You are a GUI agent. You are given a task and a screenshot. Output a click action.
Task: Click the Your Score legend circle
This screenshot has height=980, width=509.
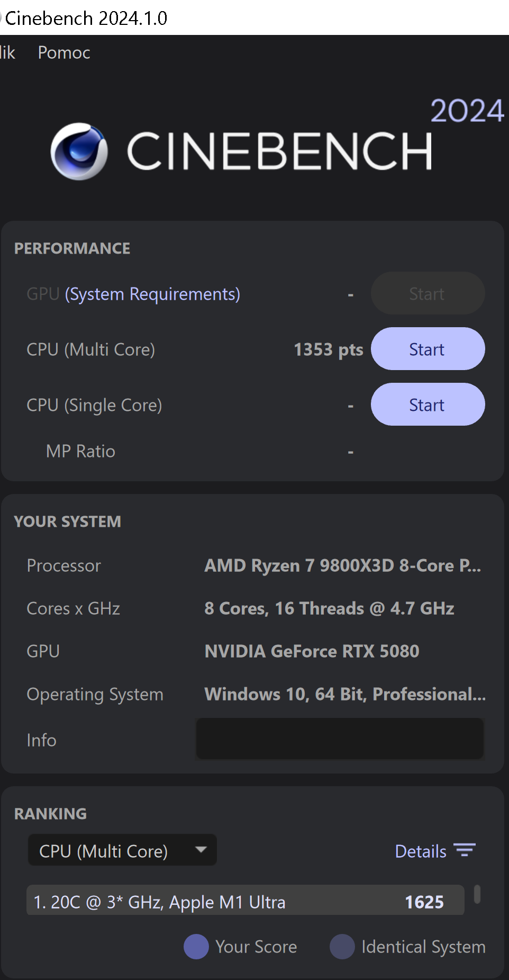[196, 947]
